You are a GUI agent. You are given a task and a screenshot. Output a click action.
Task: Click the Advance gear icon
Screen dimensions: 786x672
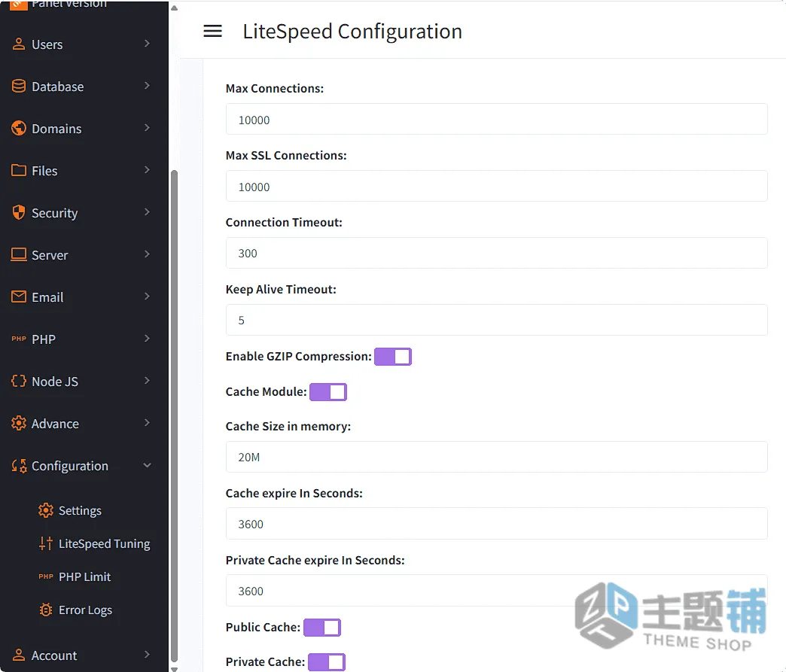[x=19, y=423]
